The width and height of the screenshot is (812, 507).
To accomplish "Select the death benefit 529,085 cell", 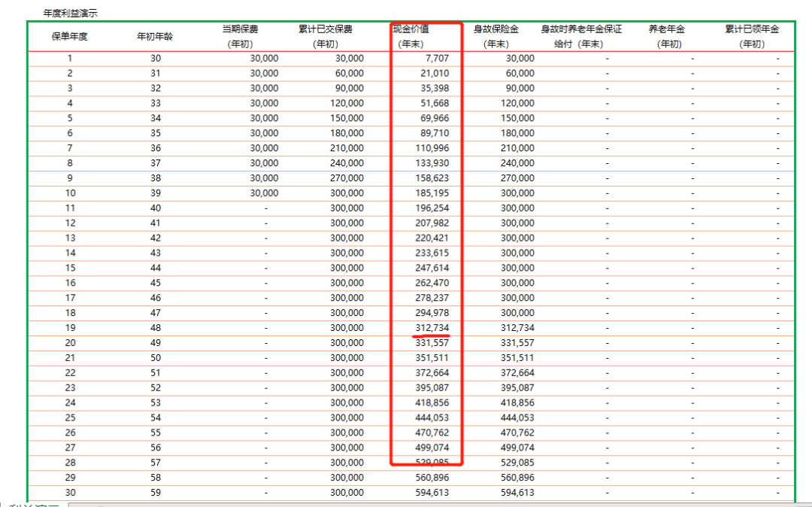I will pos(517,463).
